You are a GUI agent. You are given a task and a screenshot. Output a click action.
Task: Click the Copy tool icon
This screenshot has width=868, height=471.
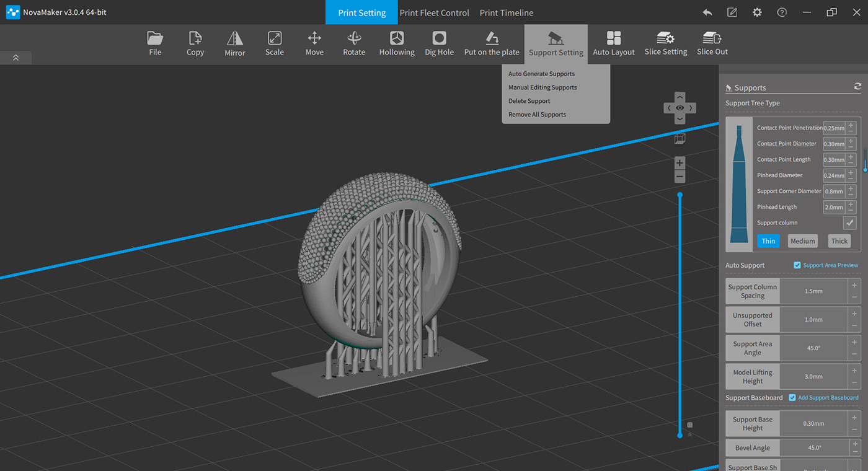195,38
